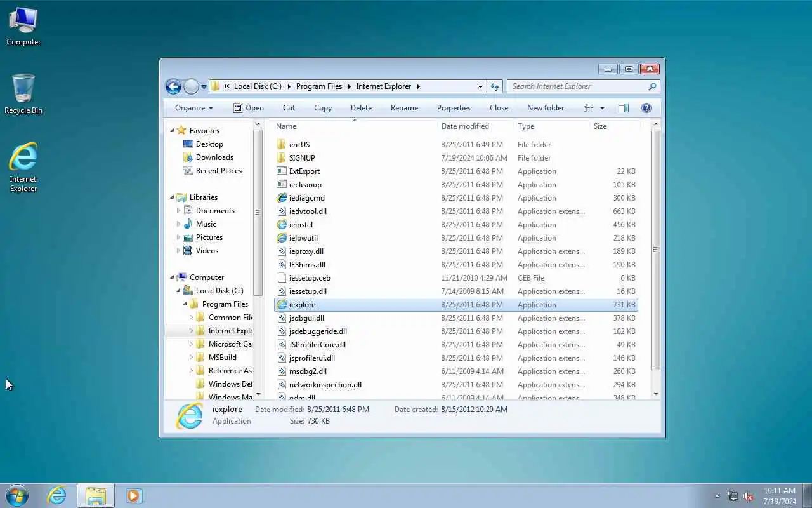Select the ieinstal application icon

click(282, 225)
